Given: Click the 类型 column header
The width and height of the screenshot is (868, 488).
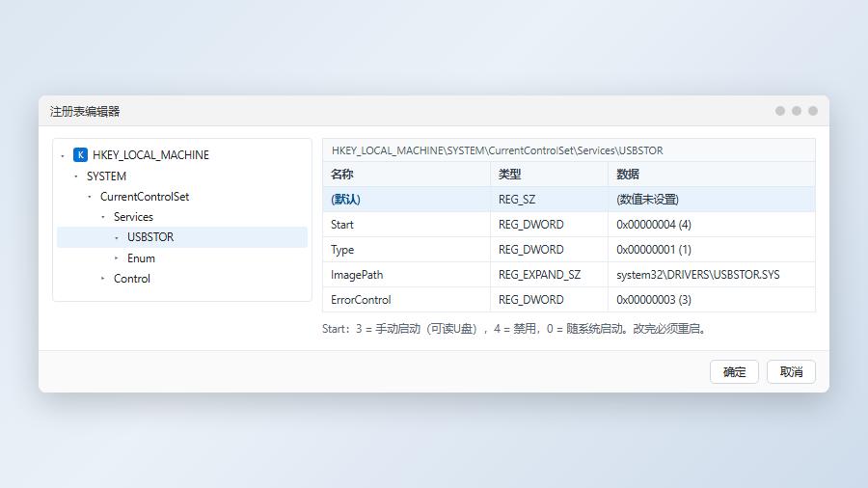Looking at the screenshot, I should point(549,175).
